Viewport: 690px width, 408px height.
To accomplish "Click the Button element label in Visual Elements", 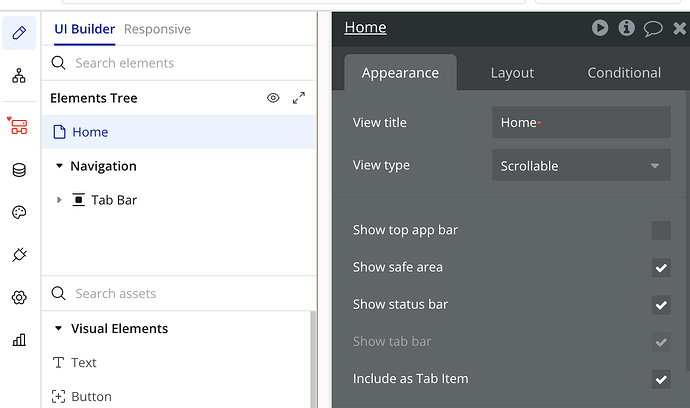I will (91, 397).
